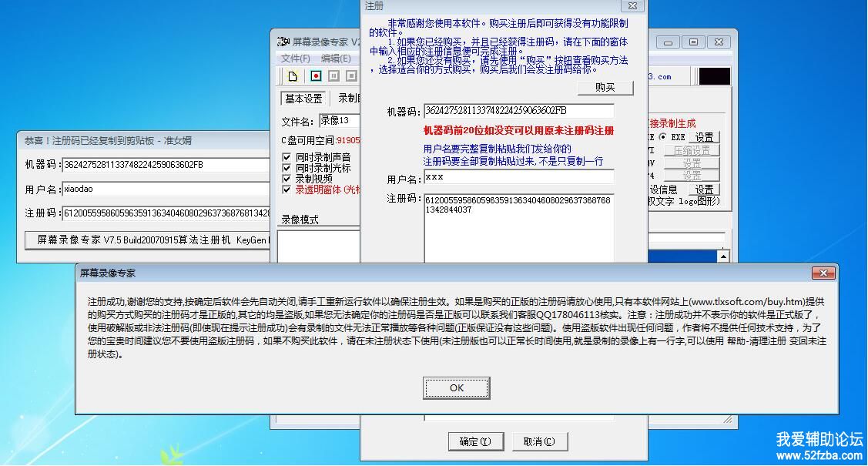
Task: Click the 机器码 field in registration dialog
Action: pos(518,111)
